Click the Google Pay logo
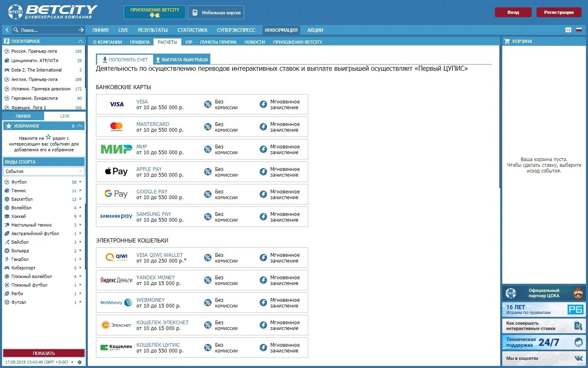Image resolution: width=588 pixels, height=368 pixels. [116, 194]
